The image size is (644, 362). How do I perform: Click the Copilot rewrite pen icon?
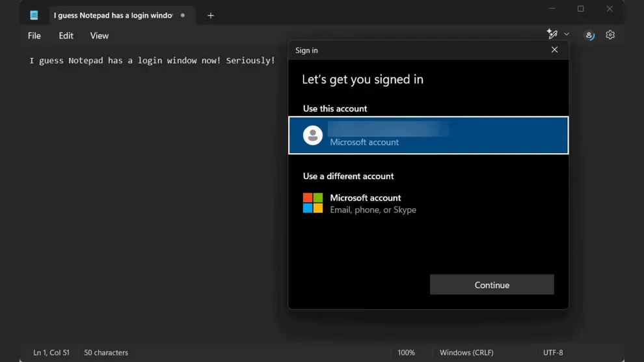[552, 35]
